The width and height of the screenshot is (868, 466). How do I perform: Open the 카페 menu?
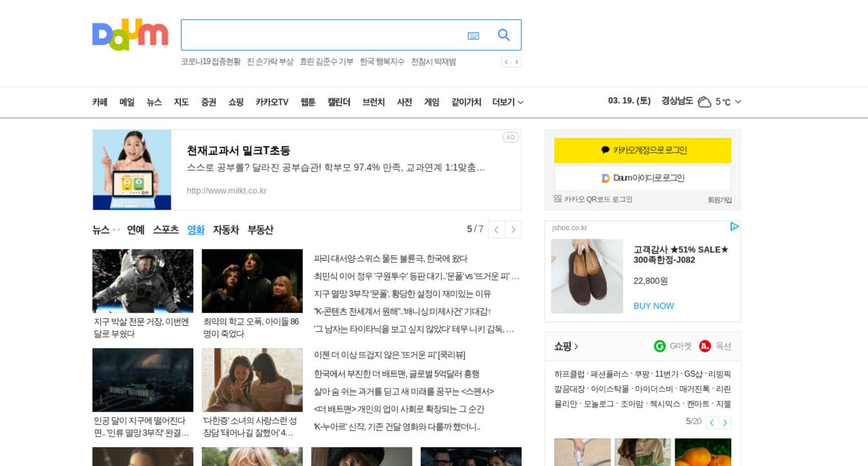[100, 102]
